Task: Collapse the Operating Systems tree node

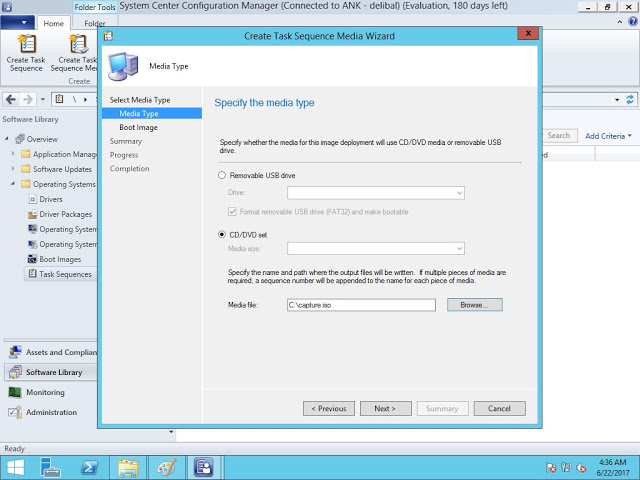Action: click(13, 184)
